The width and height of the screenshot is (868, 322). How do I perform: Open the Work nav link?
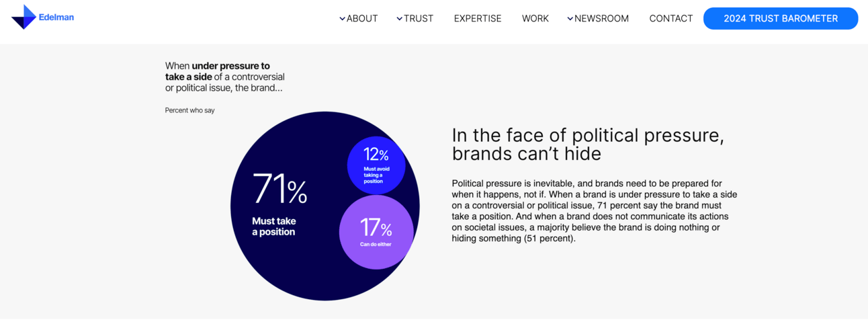[x=535, y=19]
